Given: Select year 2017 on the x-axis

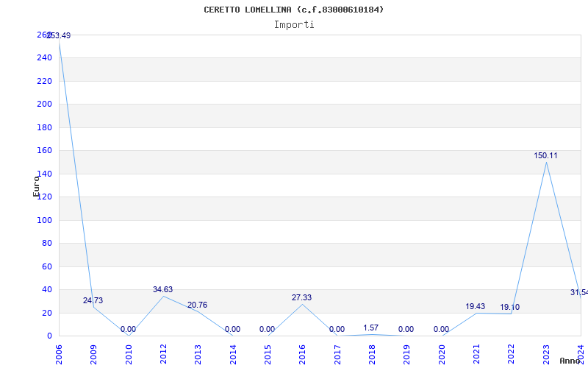Looking at the screenshot, I should pyautogui.click(x=337, y=355).
